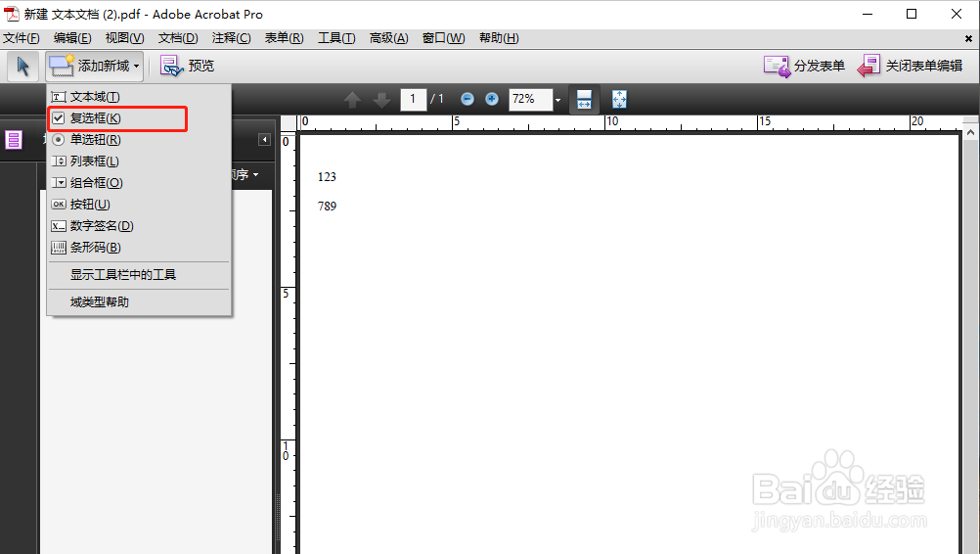Open the 文档(D) menu
The height and width of the screenshot is (554, 980).
pyautogui.click(x=177, y=38)
